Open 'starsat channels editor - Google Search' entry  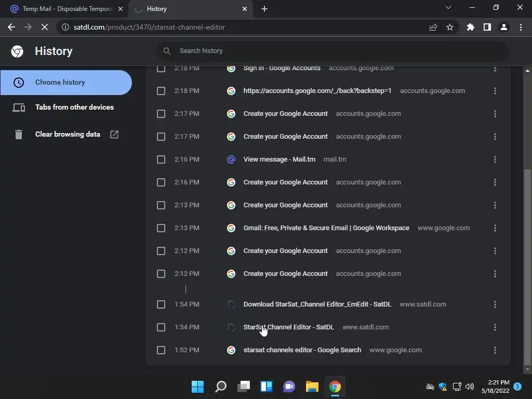[x=302, y=350]
